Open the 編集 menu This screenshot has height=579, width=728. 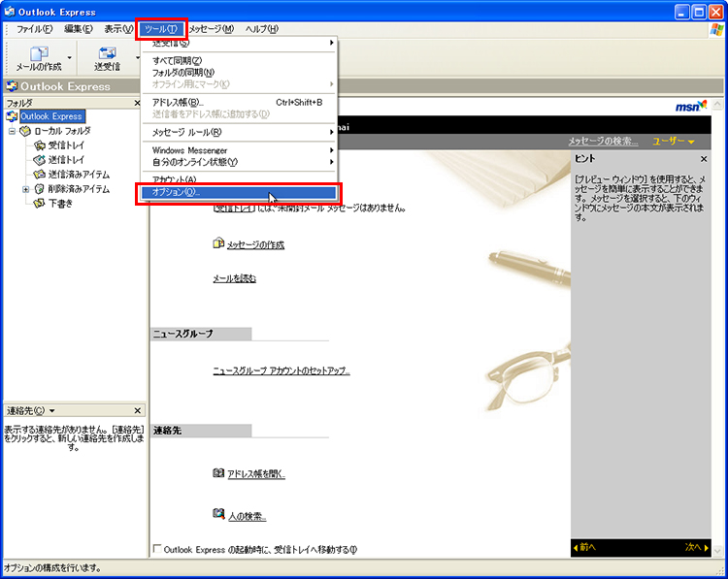pyautogui.click(x=79, y=29)
